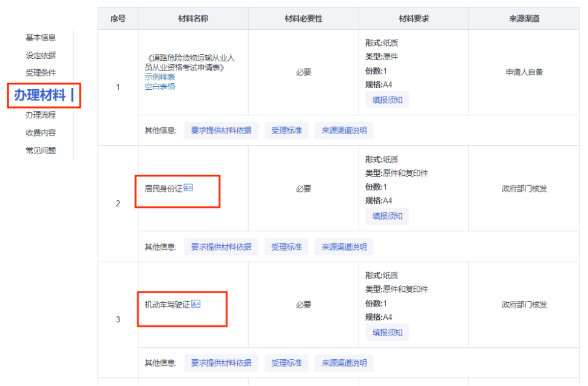Show 受理标准 under material row 1
The height and width of the screenshot is (386, 588).
click(286, 130)
